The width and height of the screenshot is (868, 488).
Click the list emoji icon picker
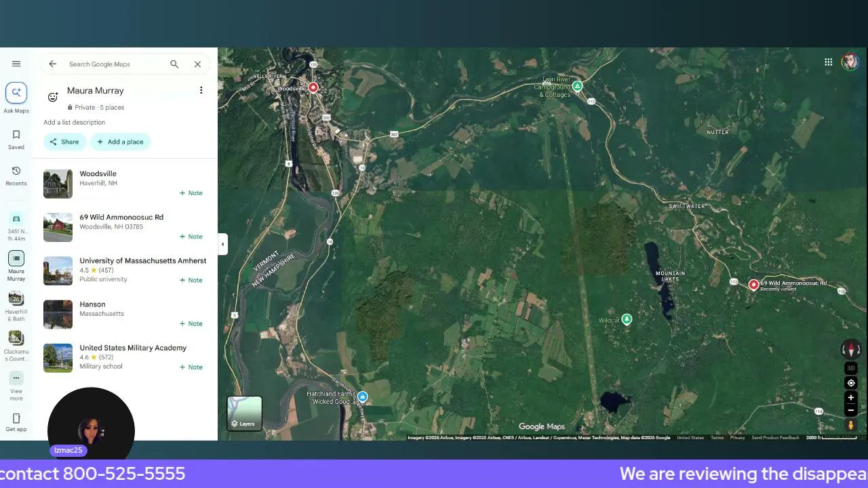53,98
